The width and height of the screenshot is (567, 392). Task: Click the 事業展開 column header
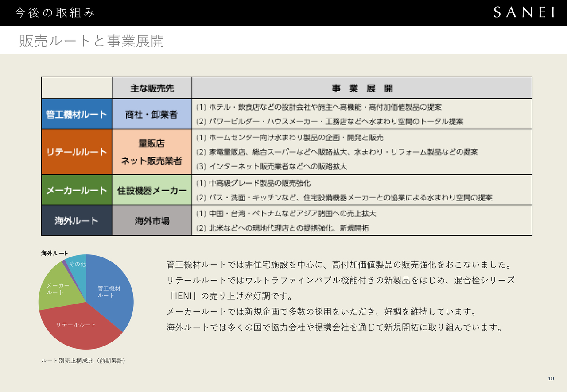(x=361, y=88)
